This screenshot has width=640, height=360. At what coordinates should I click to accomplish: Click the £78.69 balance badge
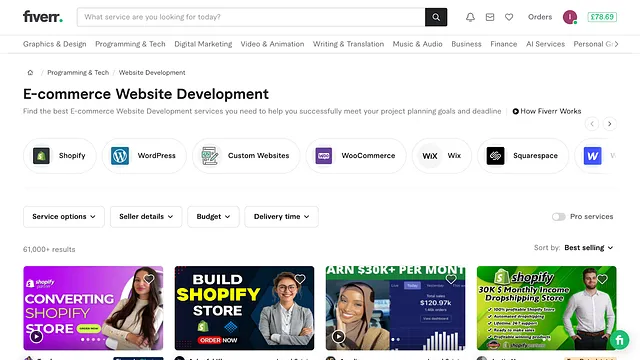[x=602, y=17]
